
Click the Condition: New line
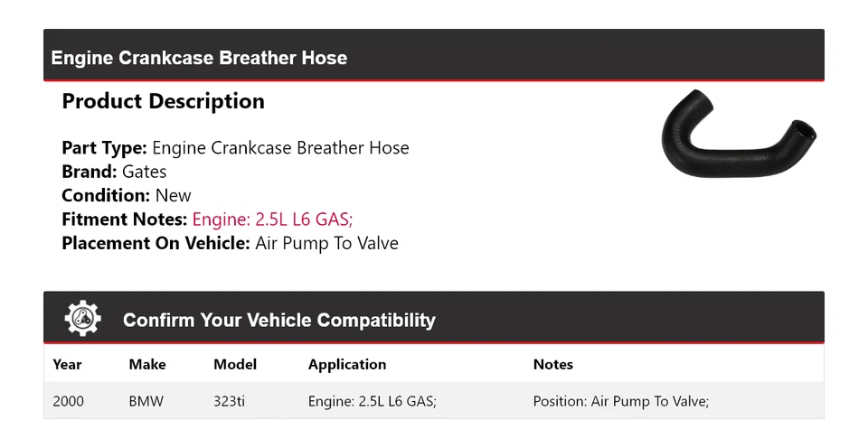(127, 195)
